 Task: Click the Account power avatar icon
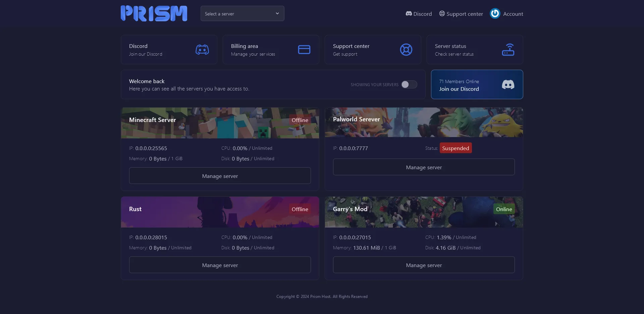[495, 13]
